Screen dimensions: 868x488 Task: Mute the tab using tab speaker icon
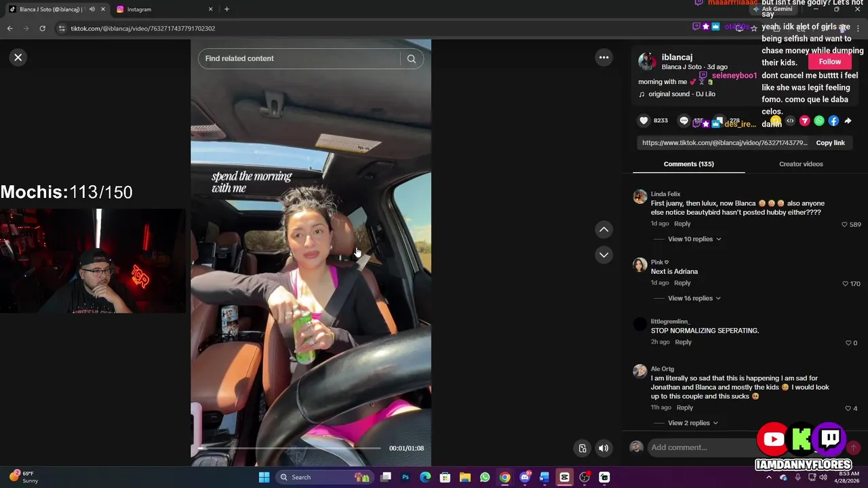[92, 9]
